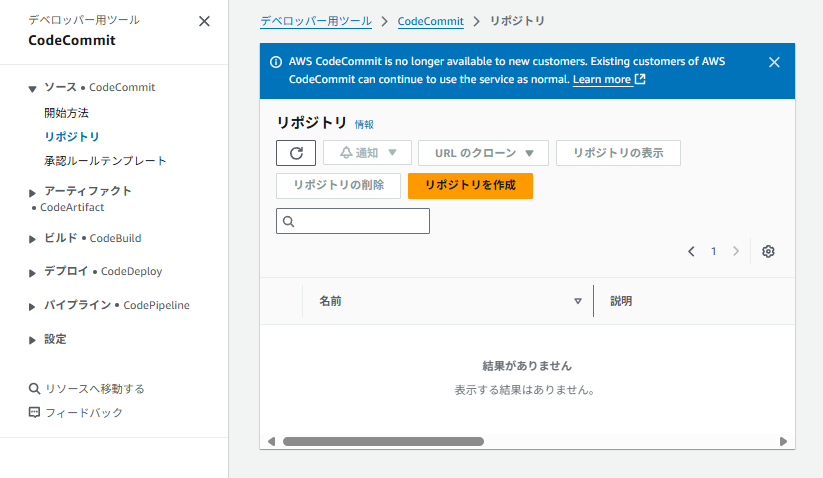Click the scrollbar right arrow

(783, 441)
